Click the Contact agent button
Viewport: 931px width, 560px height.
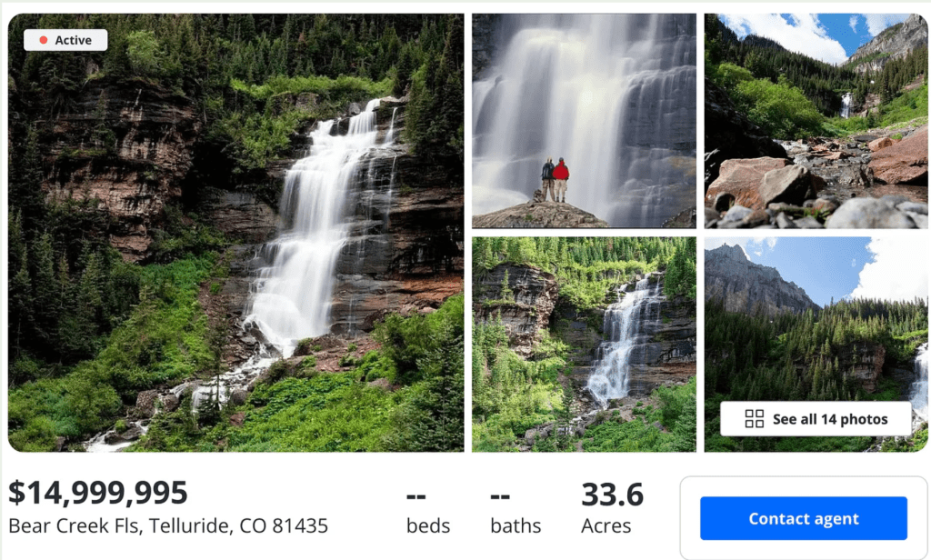804,518
